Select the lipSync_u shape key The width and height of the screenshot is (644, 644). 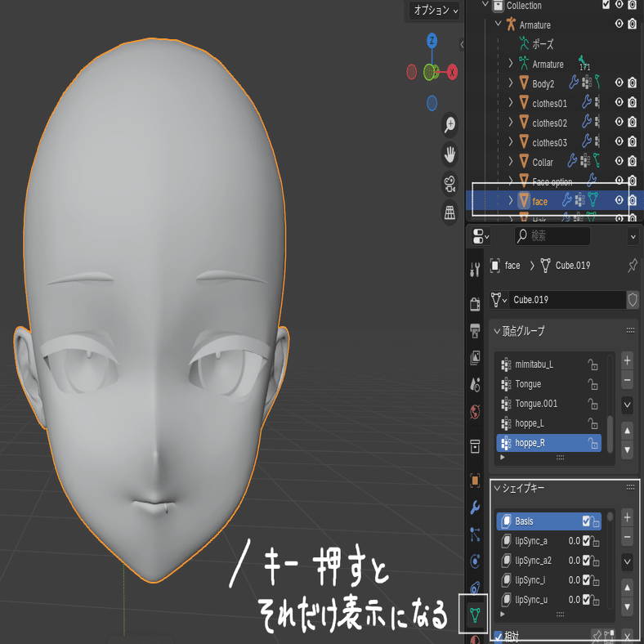pos(548,600)
